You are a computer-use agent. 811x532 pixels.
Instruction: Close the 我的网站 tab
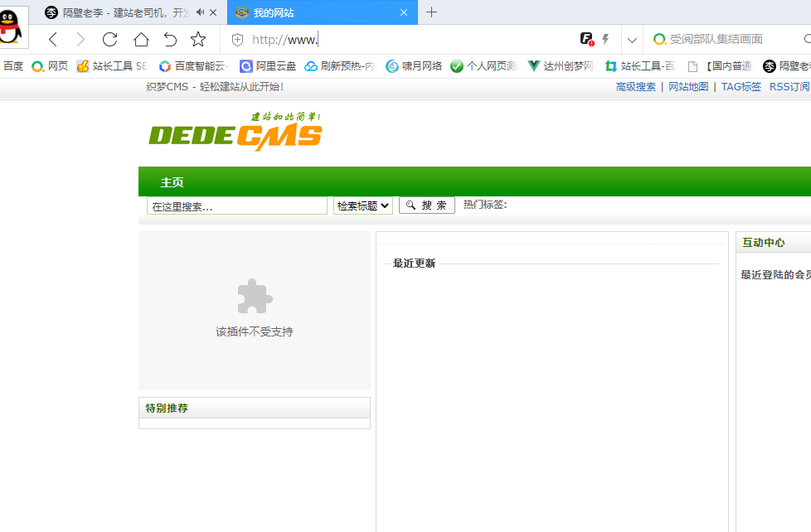click(404, 12)
